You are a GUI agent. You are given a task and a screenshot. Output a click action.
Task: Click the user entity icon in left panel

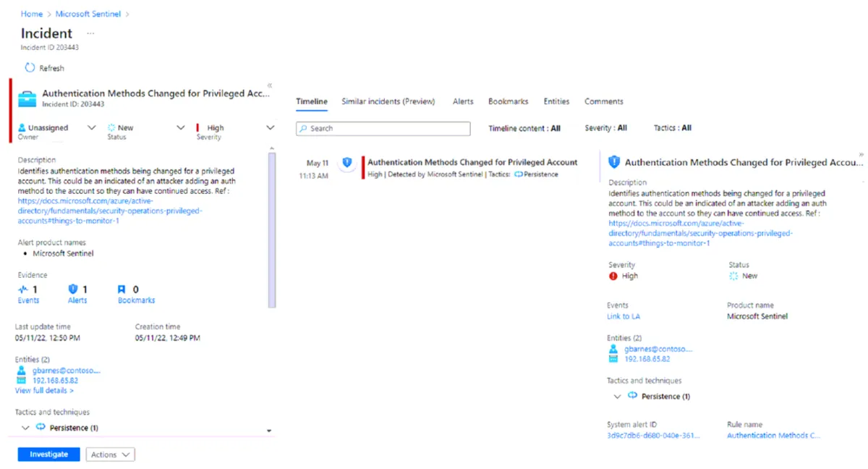21,370
